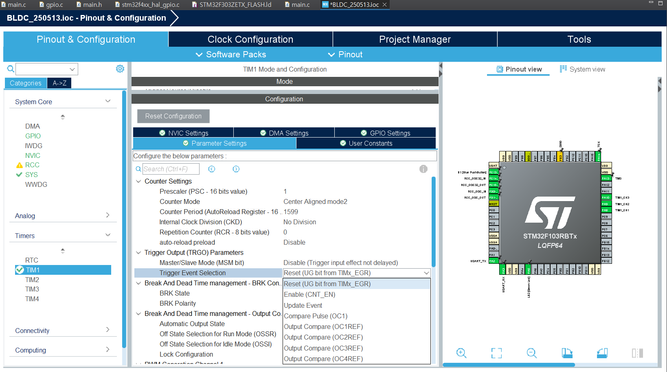Open the STM32F303ZETX_FLASH.ld editor tab
The width and height of the screenshot is (667, 372).
[231, 4]
